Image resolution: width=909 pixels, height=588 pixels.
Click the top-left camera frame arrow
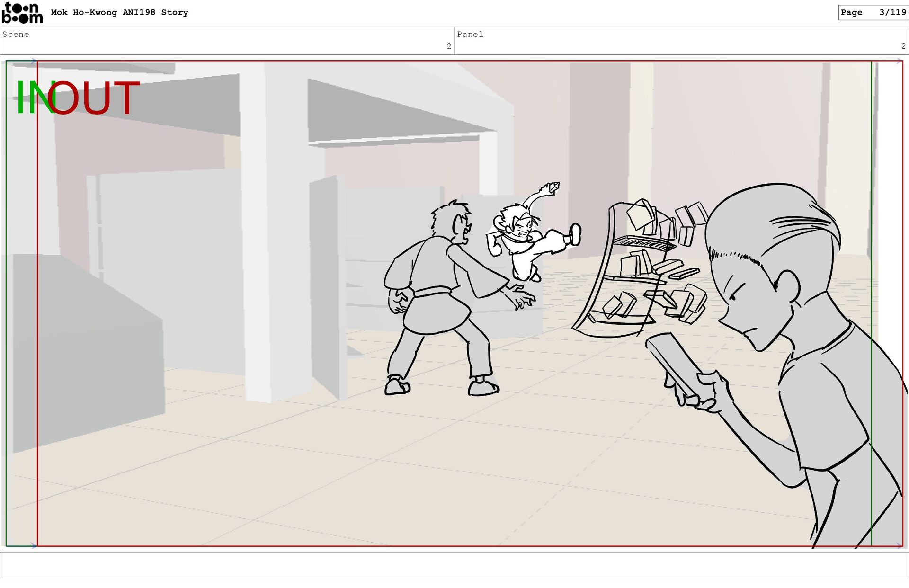tap(33, 61)
